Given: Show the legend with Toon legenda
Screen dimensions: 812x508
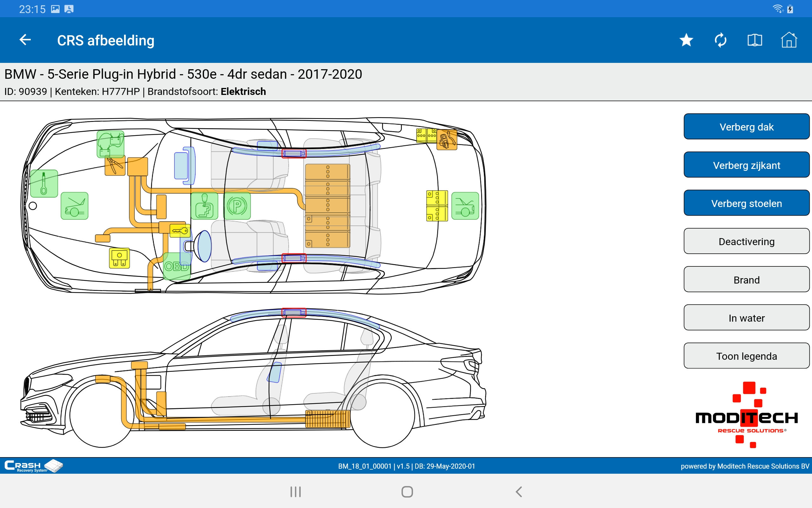Looking at the screenshot, I should (747, 356).
